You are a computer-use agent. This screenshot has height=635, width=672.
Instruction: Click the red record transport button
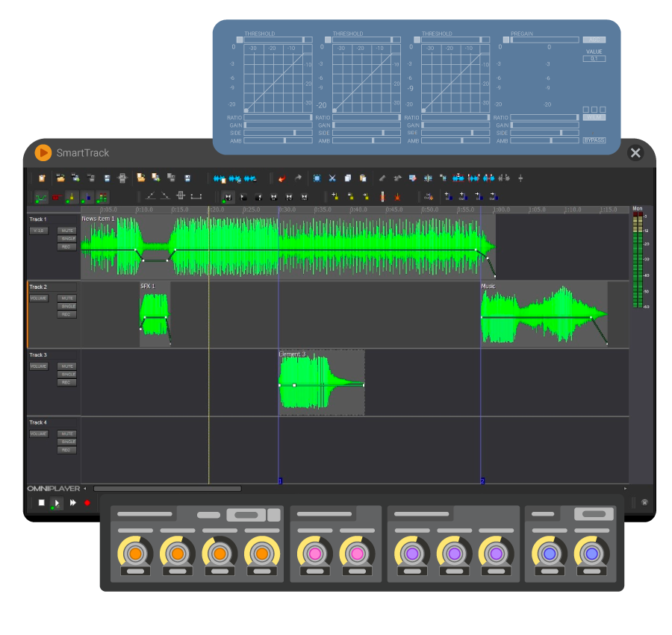[87, 503]
